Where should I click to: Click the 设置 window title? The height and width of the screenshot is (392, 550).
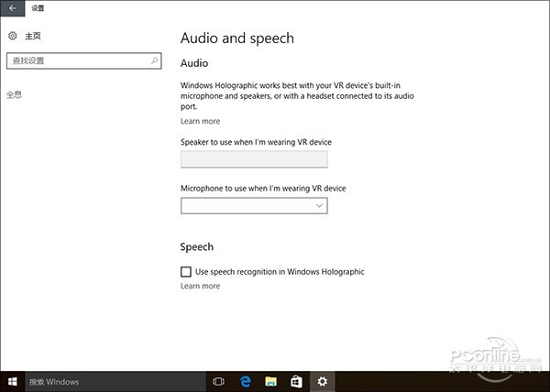click(38, 8)
